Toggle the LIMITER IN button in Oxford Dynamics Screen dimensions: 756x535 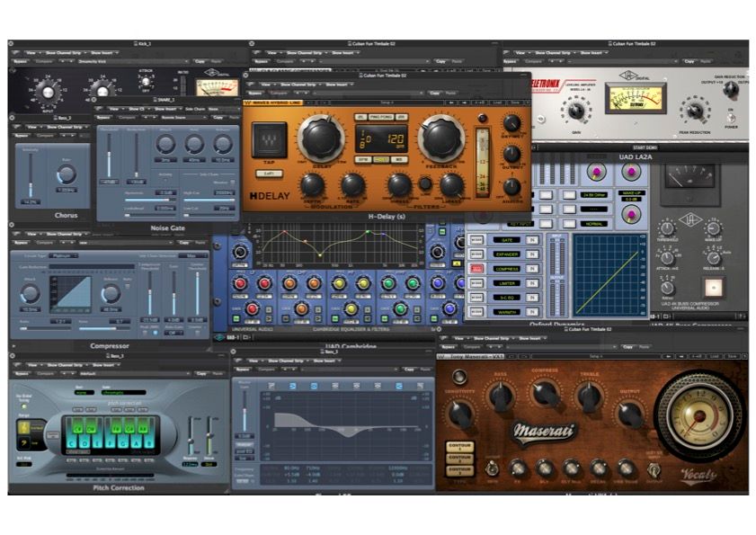coord(532,283)
